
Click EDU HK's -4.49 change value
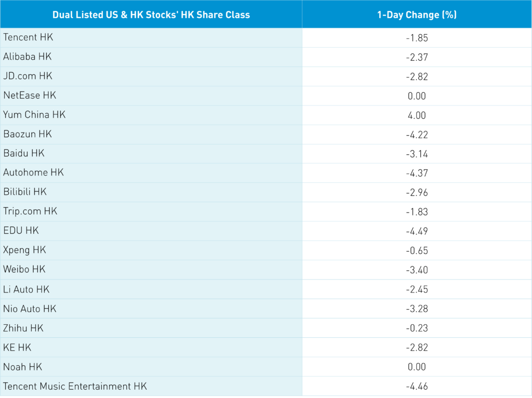pyautogui.click(x=417, y=231)
